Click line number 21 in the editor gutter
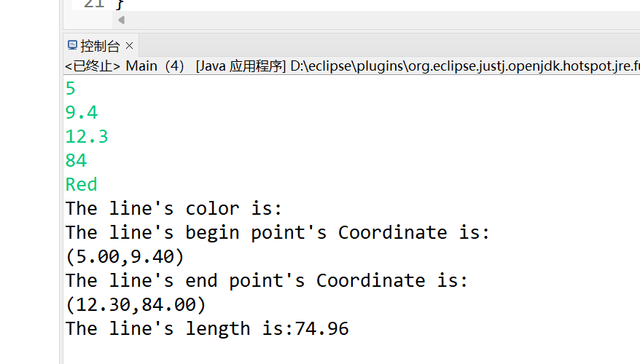 [x=94, y=4]
